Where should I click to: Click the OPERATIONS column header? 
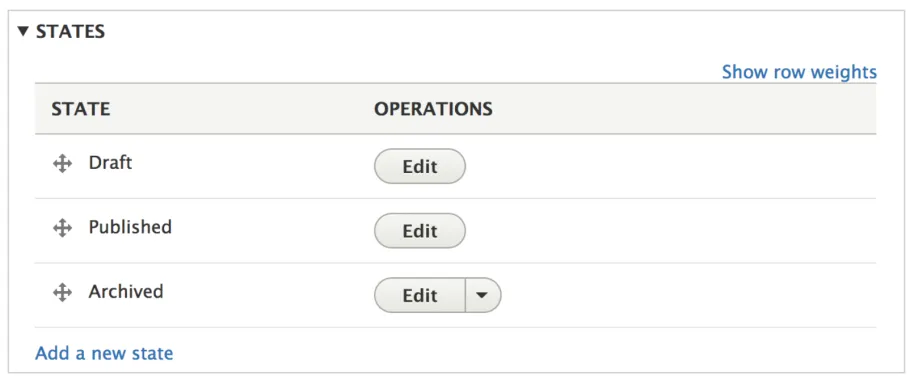pyautogui.click(x=433, y=108)
